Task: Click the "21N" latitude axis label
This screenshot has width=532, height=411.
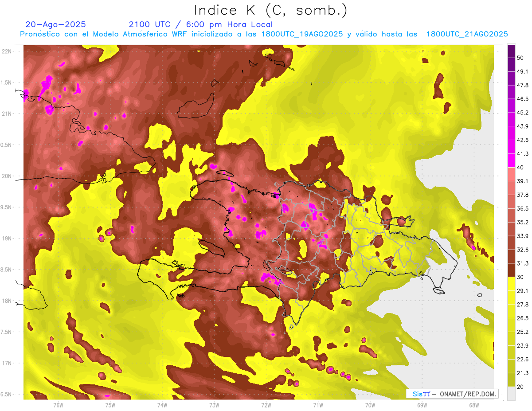Action: 7,114
